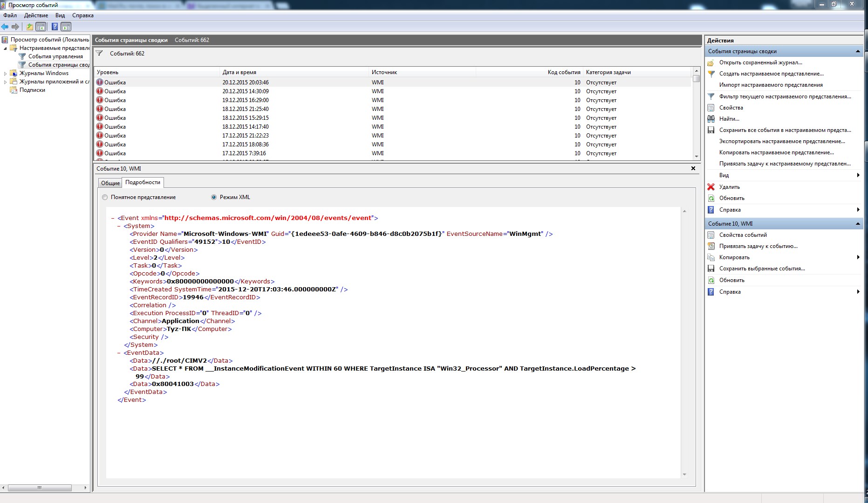The image size is (868, 503).
Task: Expand Журналы Windows tree node
Action: [x=5, y=73]
